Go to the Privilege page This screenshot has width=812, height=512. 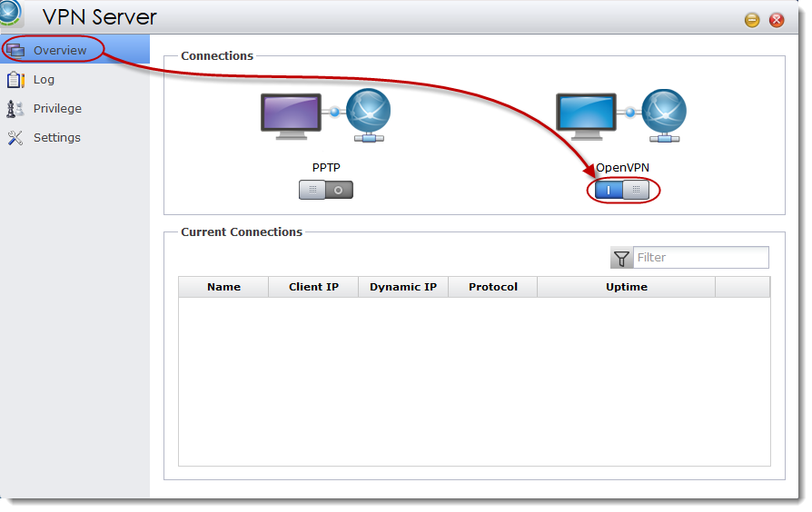click(57, 109)
